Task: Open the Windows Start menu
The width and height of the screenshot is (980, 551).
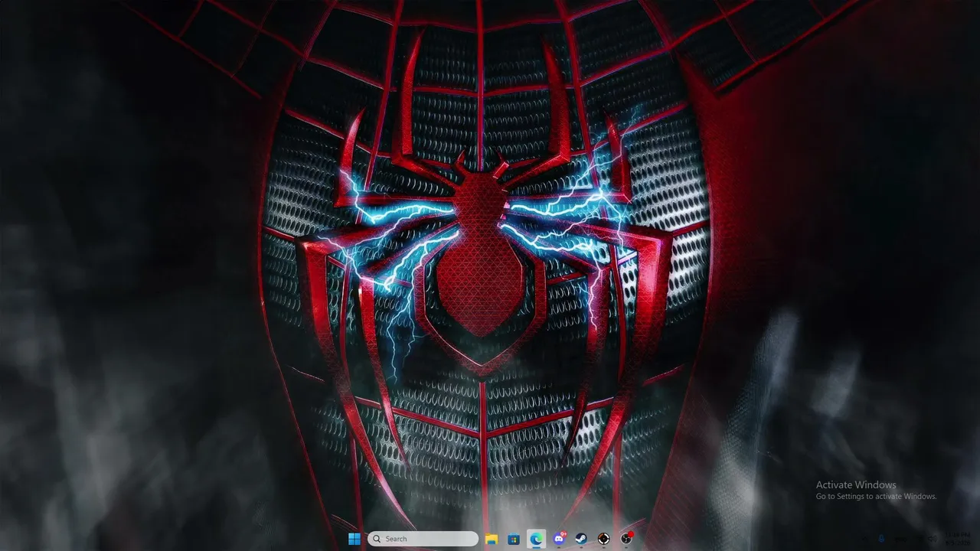Action: tap(354, 539)
